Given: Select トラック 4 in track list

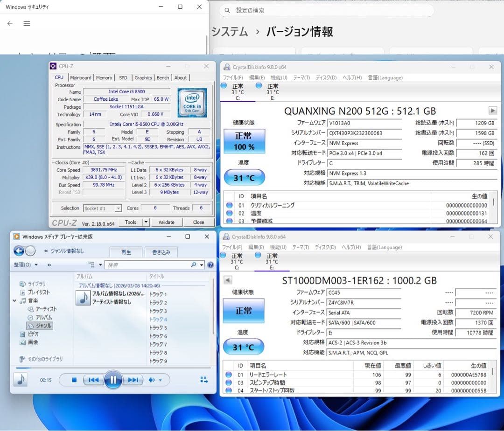Looking at the screenshot, I should coord(158,319).
